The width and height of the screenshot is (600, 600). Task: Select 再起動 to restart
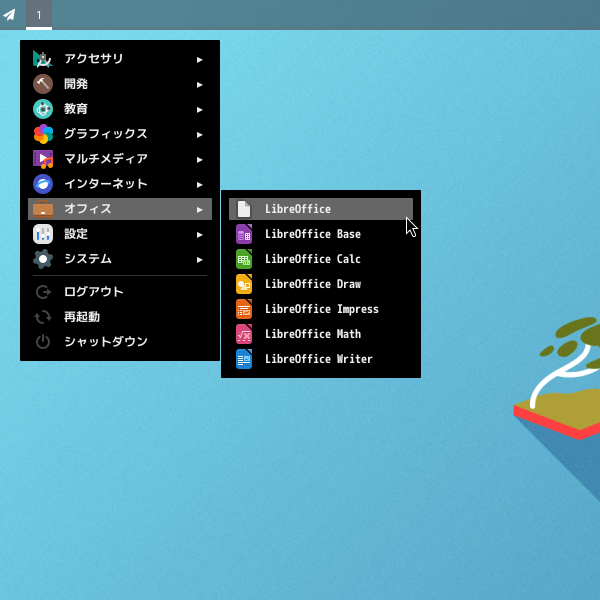click(x=81, y=317)
